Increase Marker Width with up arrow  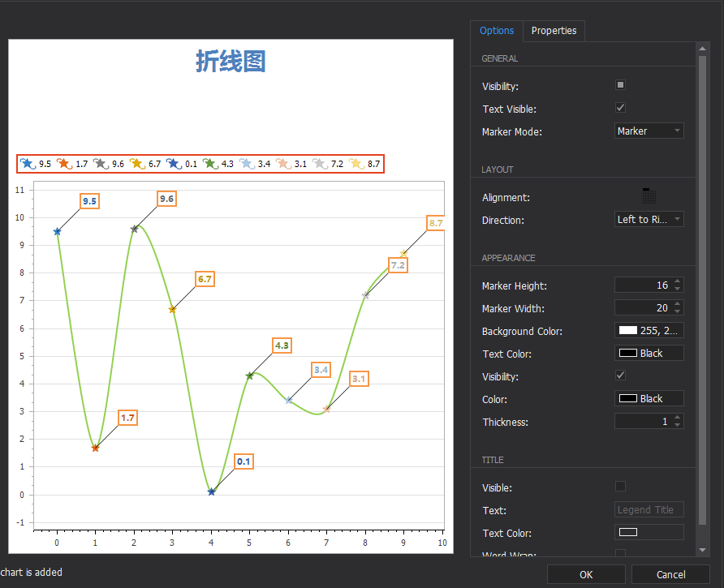point(678,303)
